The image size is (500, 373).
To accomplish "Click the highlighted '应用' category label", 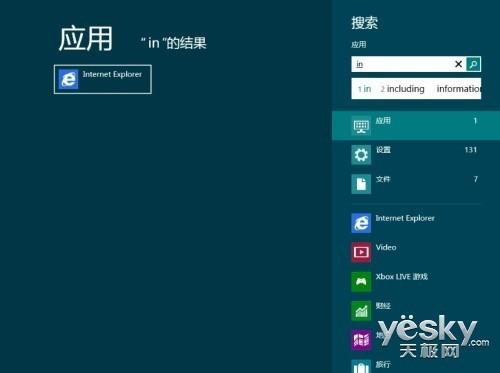I will (x=383, y=121).
